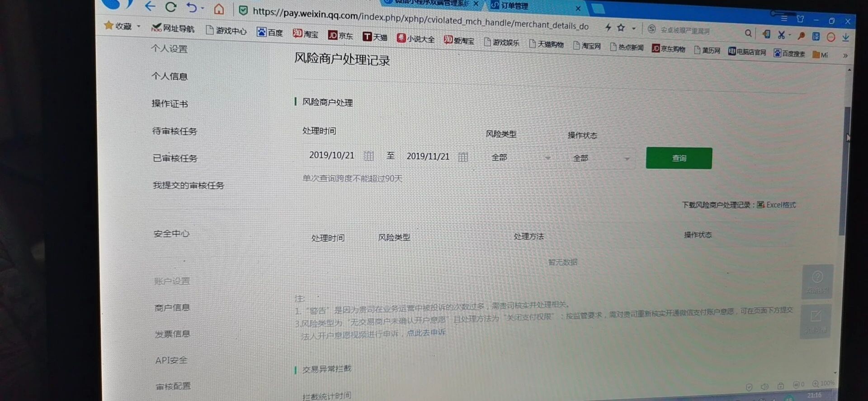Open 我提交的审核任务 in the sidebar
The image size is (868, 401).
coord(189,186)
